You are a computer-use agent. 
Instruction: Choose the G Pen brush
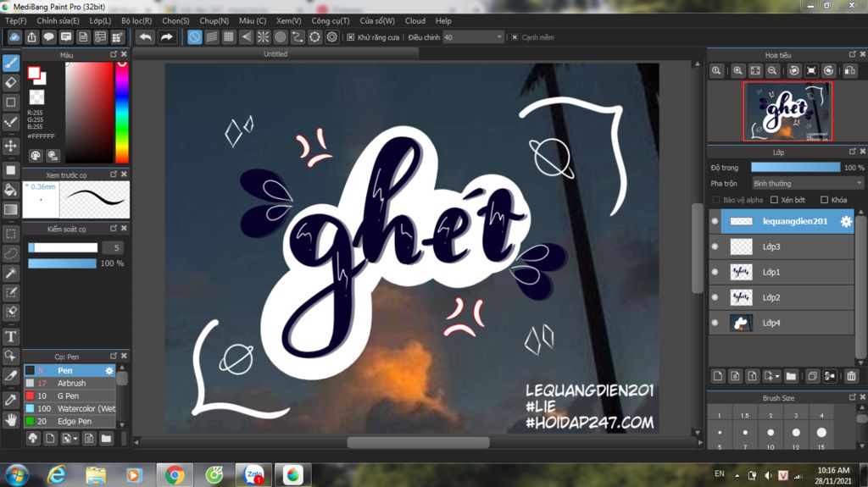pos(70,396)
